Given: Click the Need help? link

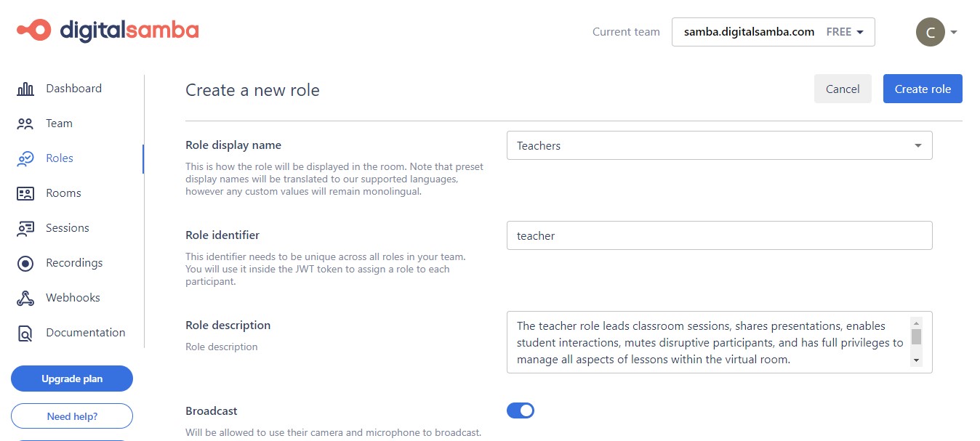Looking at the screenshot, I should (71, 416).
